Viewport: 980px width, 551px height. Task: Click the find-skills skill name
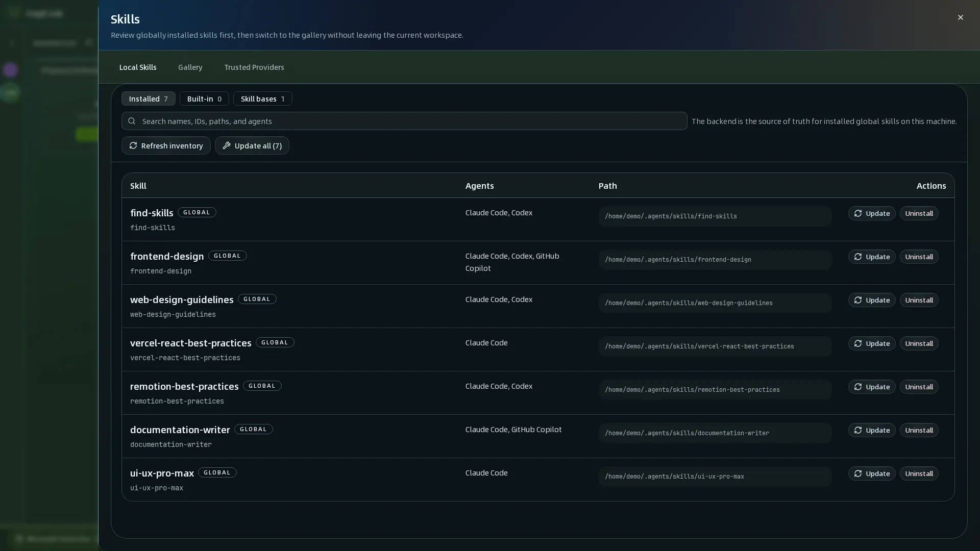click(x=152, y=213)
